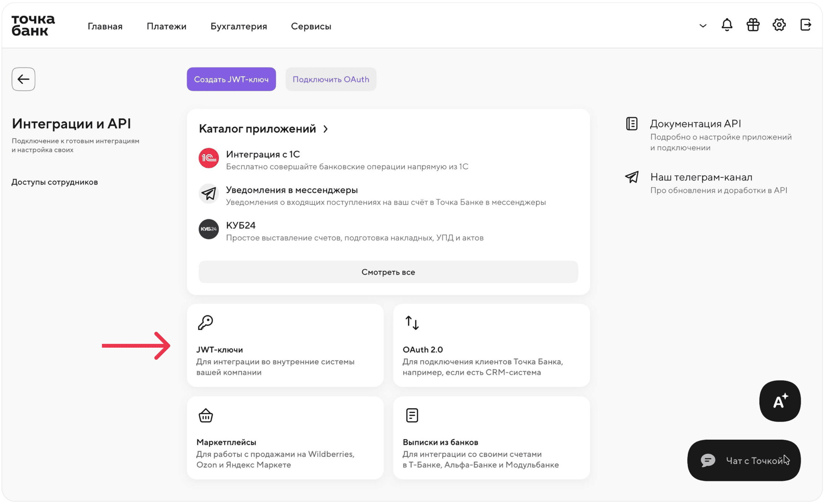Click the Точка Банк logo
Image resolution: width=824 pixels, height=504 pixels.
(x=33, y=25)
